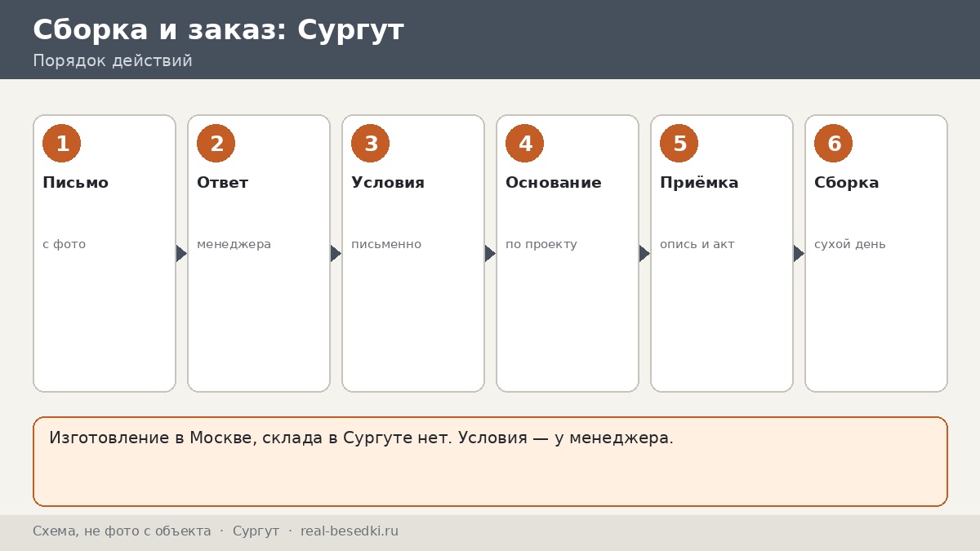
Task: Click the step 5 number circle
Action: [x=679, y=144]
